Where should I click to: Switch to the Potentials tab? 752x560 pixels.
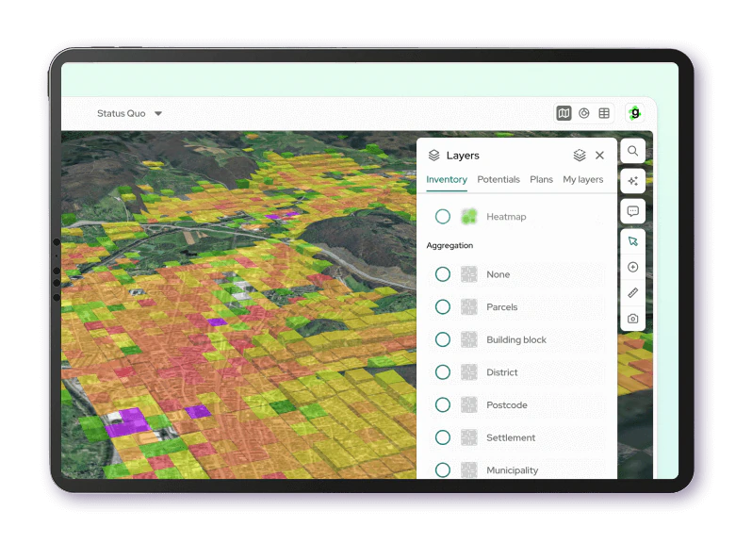pyautogui.click(x=499, y=179)
